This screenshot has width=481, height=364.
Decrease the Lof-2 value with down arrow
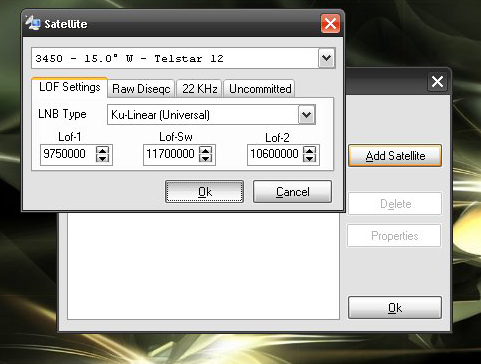pyautogui.click(x=309, y=158)
